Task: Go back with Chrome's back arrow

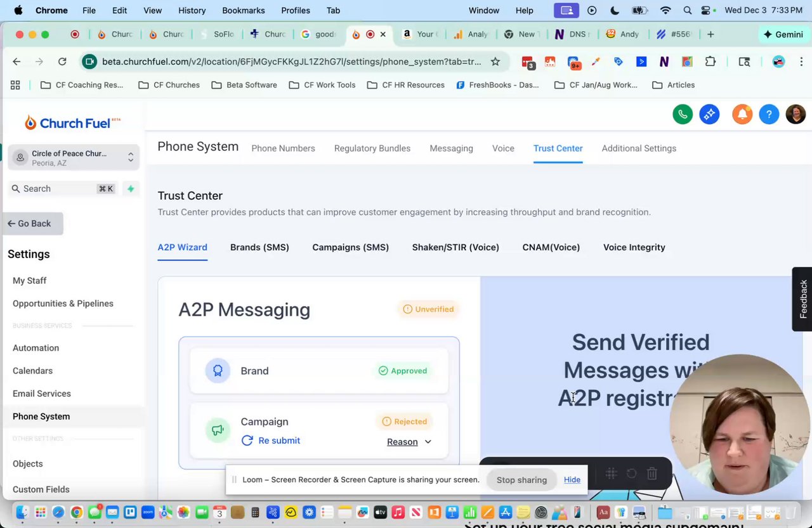Action: (16, 61)
